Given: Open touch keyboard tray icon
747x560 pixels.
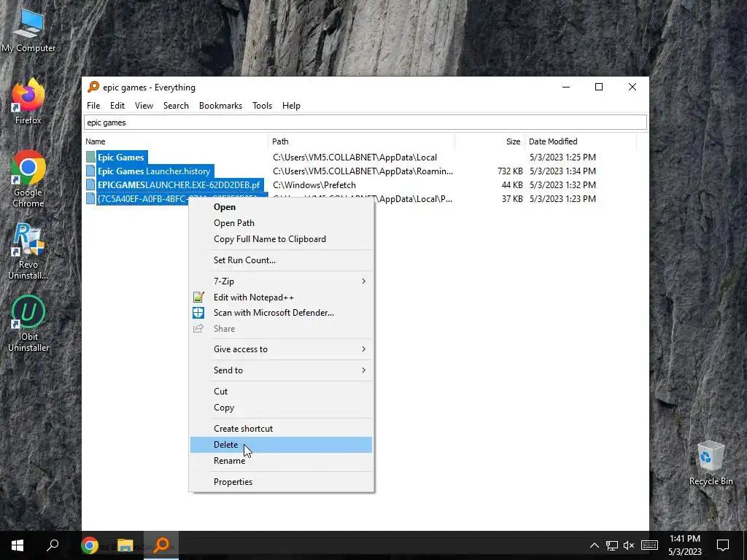Looking at the screenshot, I should click(649, 545).
